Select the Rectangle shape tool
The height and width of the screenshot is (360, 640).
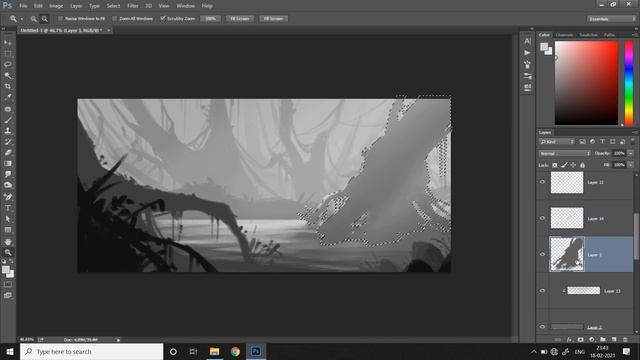point(8,230)
